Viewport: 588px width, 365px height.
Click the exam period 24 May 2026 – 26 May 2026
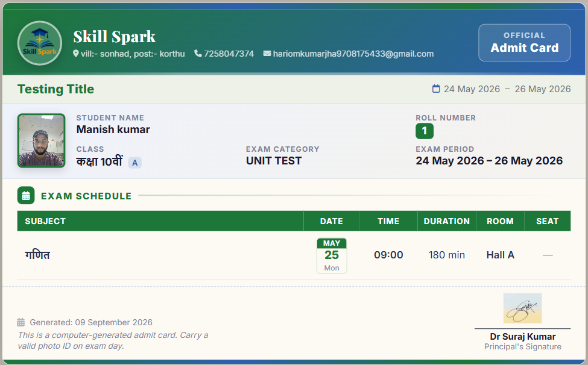(x=489, y=161)
